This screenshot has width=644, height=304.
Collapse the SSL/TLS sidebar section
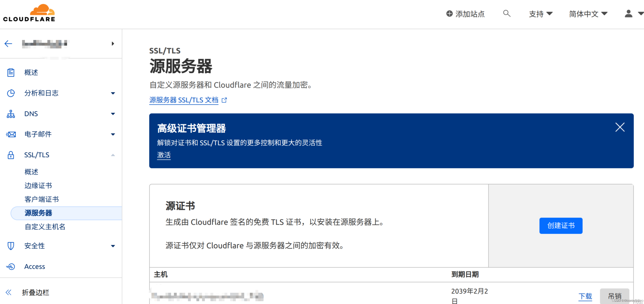(113, 155)
